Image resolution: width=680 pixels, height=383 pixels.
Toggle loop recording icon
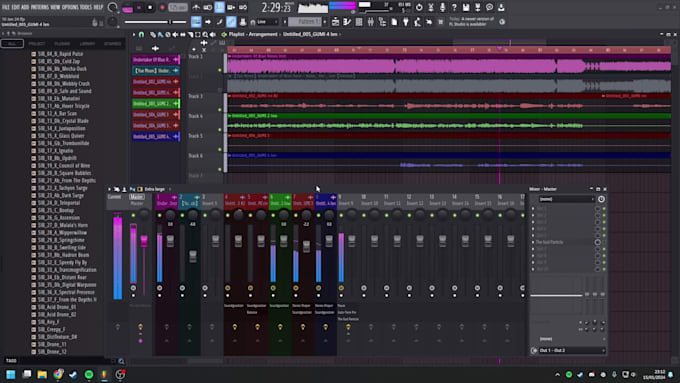pyautogui.click(x=243, y=7)
